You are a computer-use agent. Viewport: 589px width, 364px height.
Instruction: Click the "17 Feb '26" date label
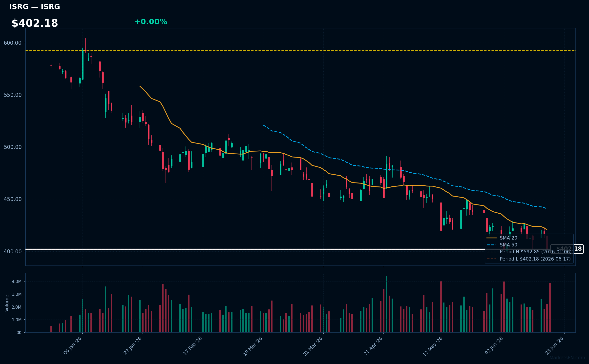193,346
